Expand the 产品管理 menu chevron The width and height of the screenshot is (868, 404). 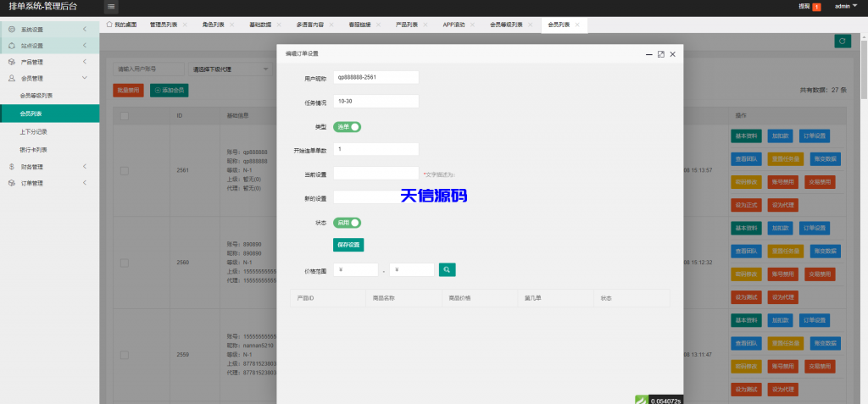[x=84, y=62]
